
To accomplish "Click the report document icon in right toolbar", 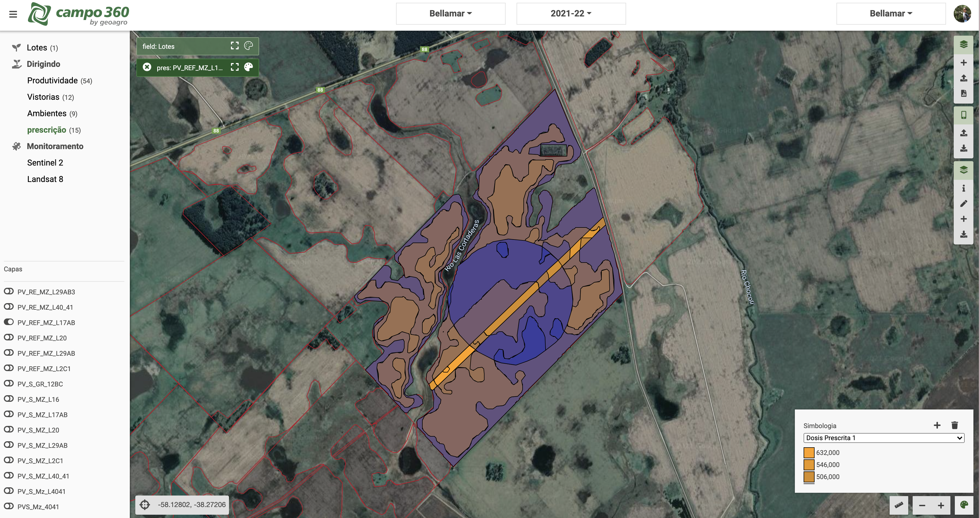I will tap(963, 93).
